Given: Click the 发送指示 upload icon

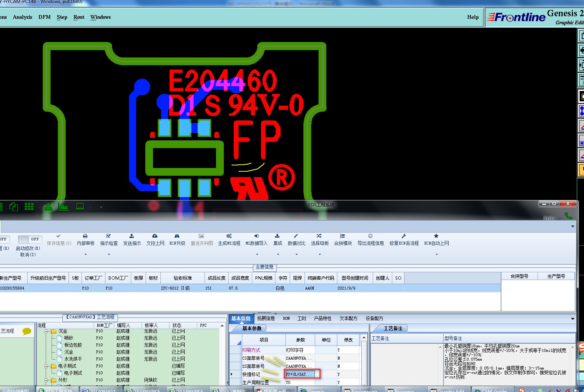Looking at the screenshot, I should 132,236.
